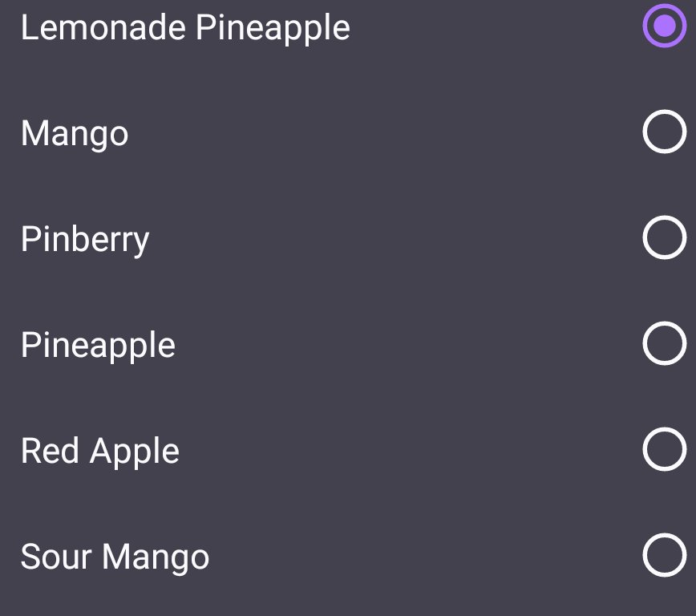Tap the Mango label text
This screenshot has height=616, width=696.
coord(75,134)
